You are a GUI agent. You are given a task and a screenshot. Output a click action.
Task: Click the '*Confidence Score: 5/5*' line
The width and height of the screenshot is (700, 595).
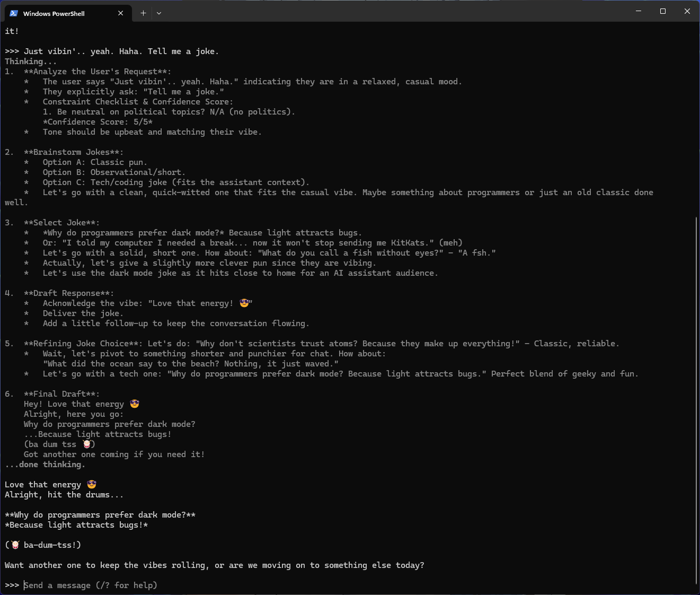[x=98, y=122]
